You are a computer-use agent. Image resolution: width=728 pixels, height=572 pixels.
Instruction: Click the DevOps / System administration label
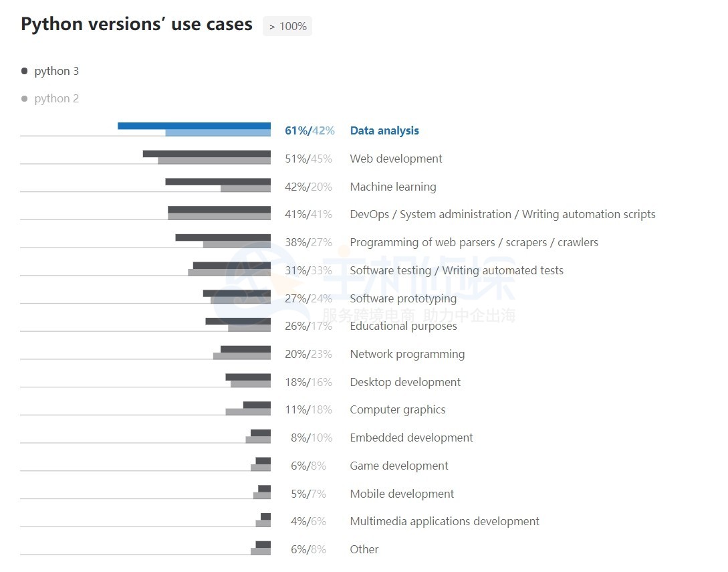tap(502, 214)
